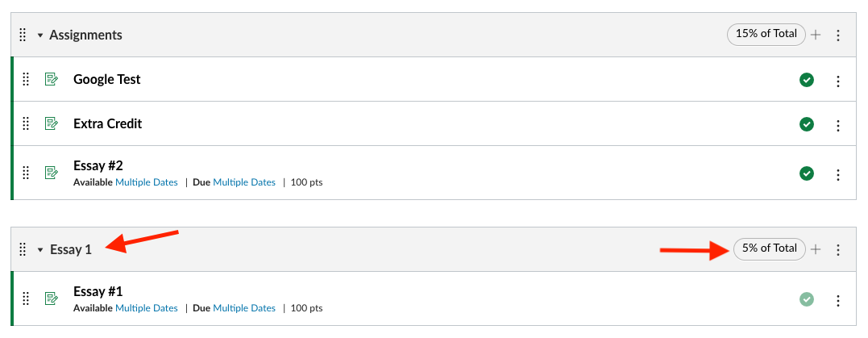Click the assignment icon beside Essay #2

(x=52, y=173)
